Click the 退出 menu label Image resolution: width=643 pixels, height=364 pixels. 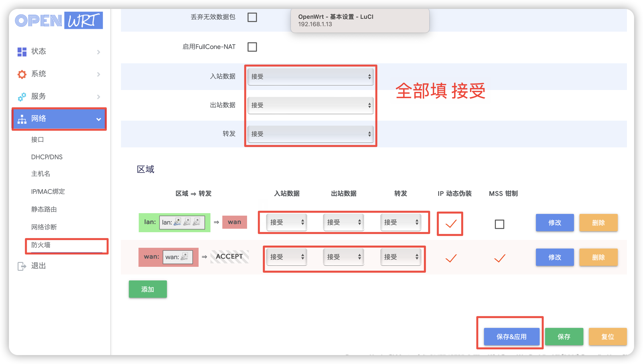point(39,266)
